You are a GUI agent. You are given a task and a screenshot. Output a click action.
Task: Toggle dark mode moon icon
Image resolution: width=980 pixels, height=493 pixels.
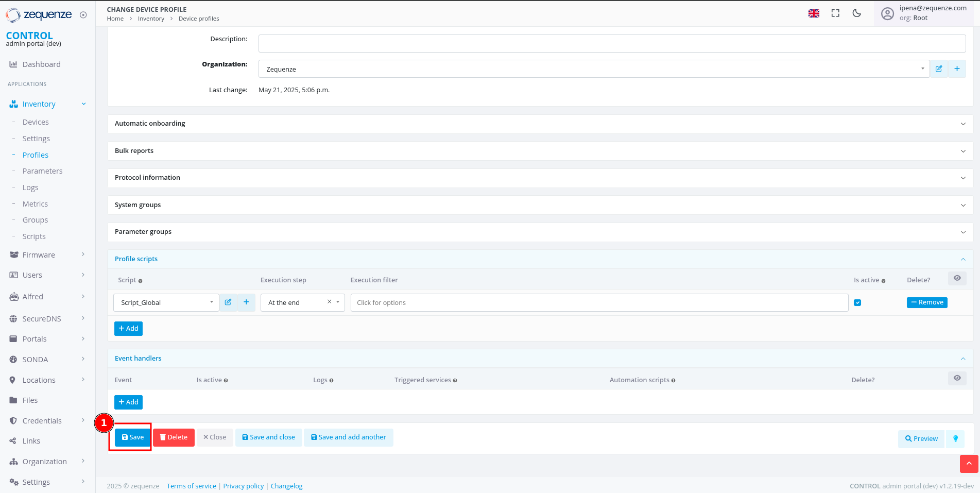[857, 13]
